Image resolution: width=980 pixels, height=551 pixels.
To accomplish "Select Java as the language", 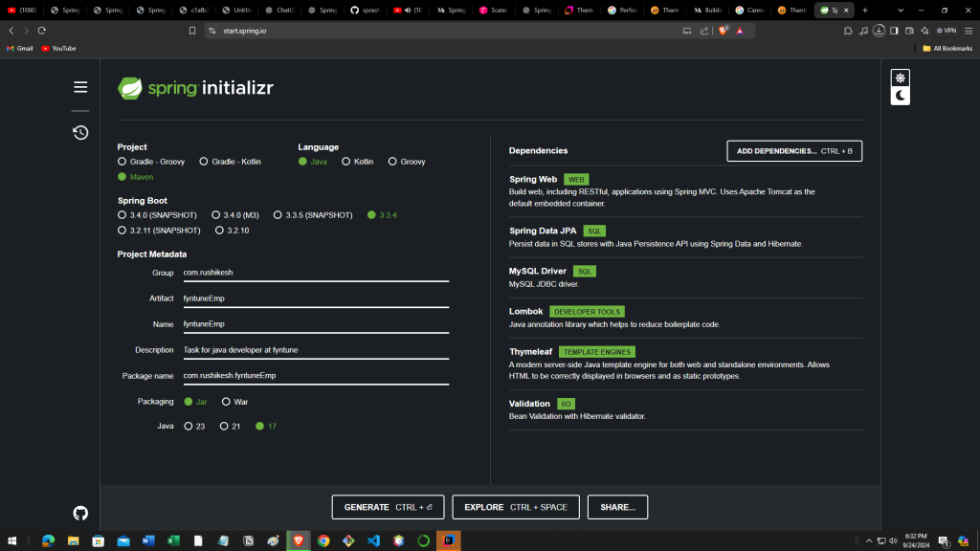I will [313, 161].
